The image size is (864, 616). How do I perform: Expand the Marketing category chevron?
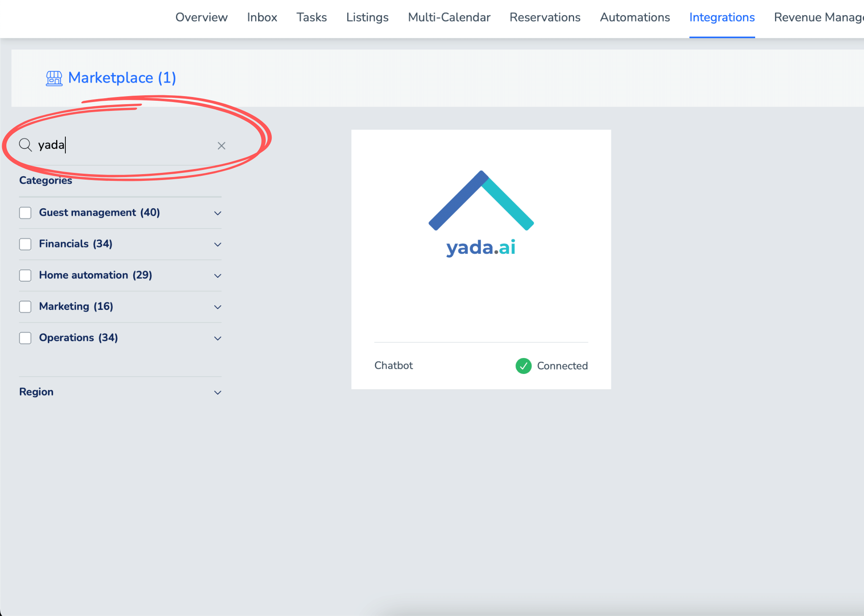(218, 307)
